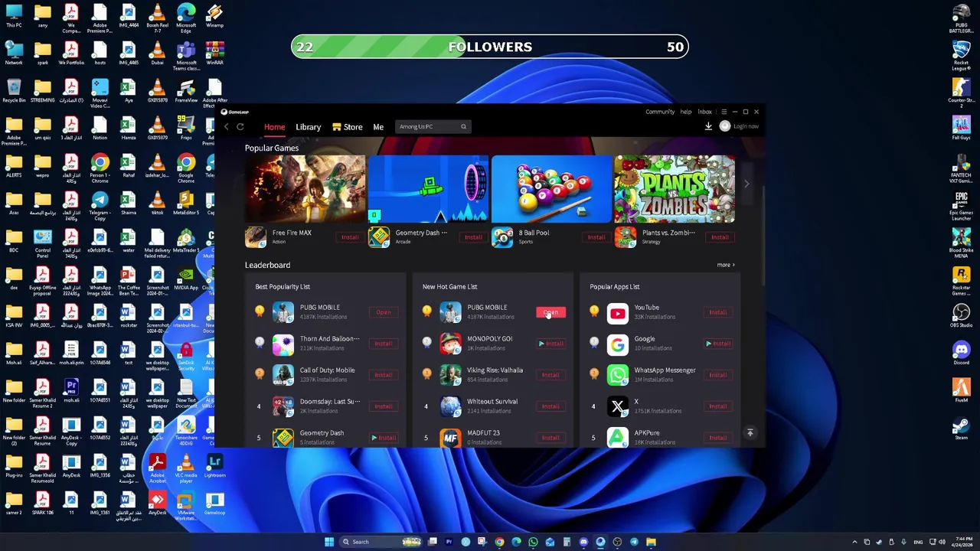
Task: Click Doomsday: Last Survivors icon
Action: (x=283, y=406)
